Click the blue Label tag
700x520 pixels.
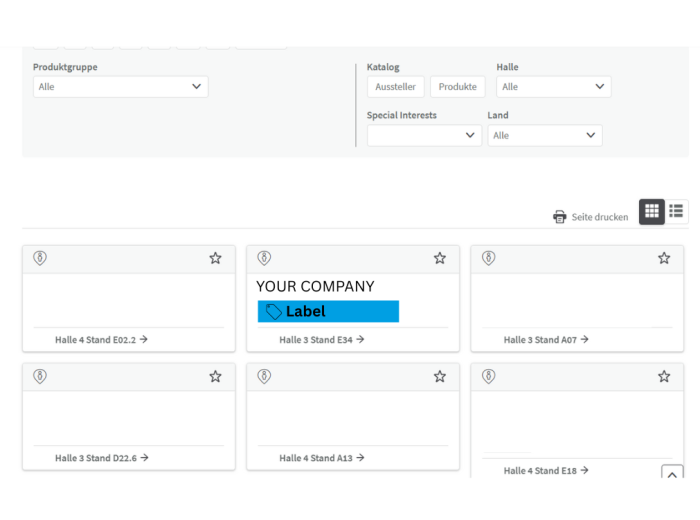328,311
